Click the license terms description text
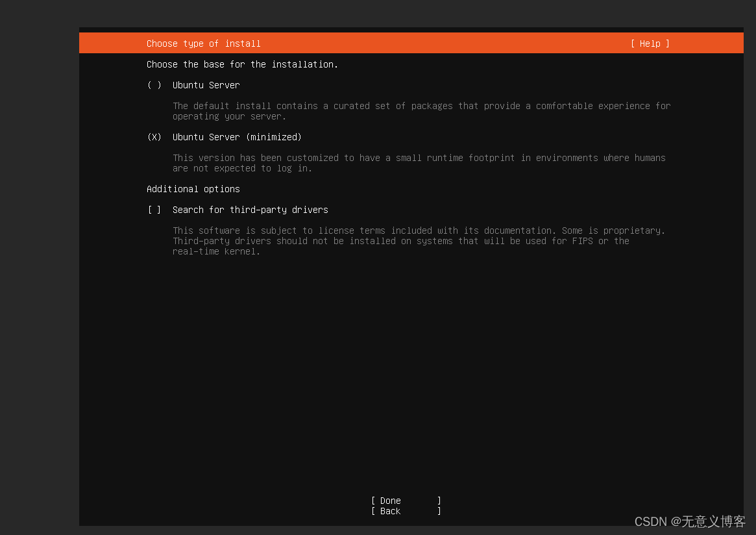The image size is (756, 535). [419, 241]
